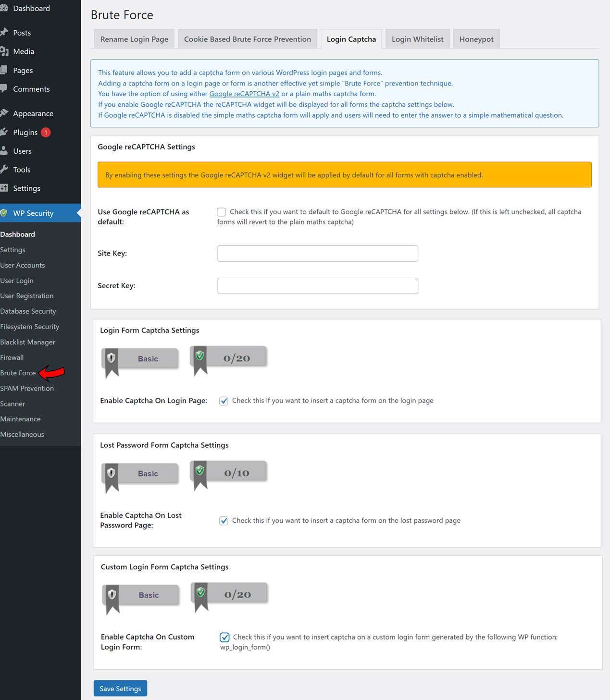Open Firewall submenu
Viewport: 610px width, 700px height.
(x=12, y=357)
